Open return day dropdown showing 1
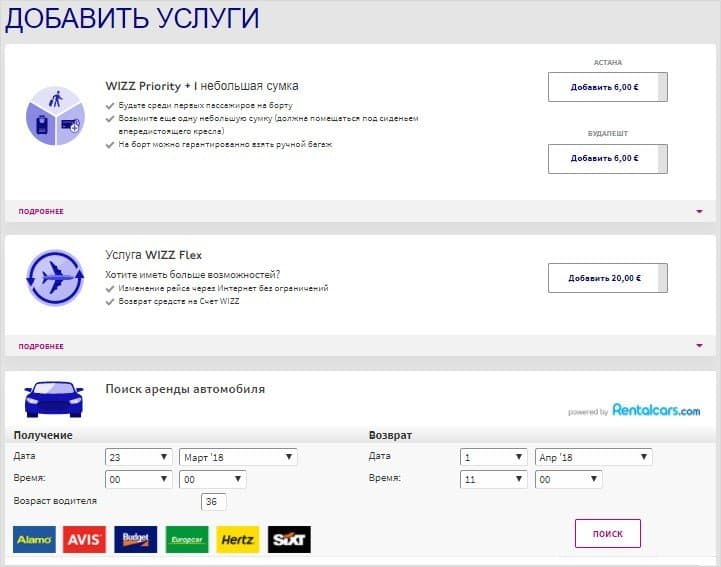 click(493, 457)
